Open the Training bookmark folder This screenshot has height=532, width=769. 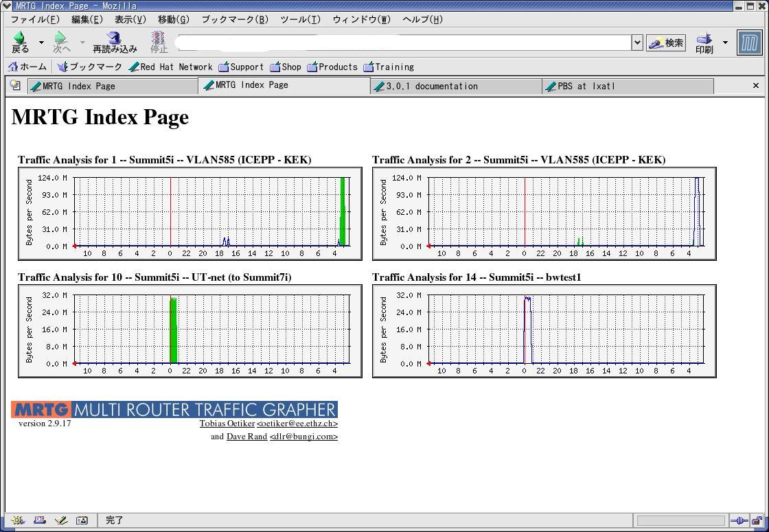(x=389, y=67)
